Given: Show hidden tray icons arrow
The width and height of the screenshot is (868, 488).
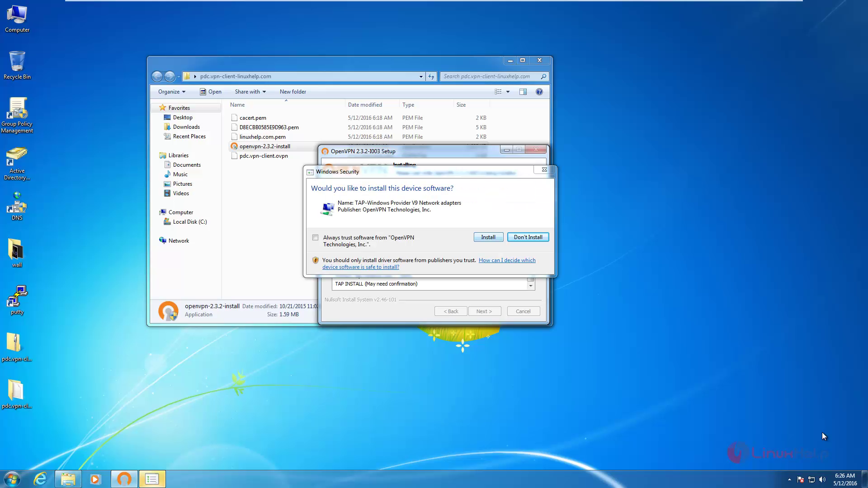Looking at the screenshot, I should point(789,479).
